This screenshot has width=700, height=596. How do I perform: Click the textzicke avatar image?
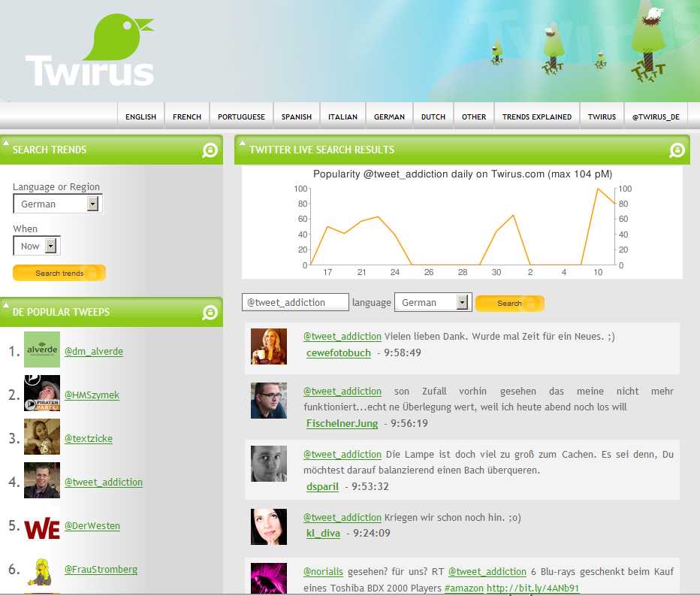tap(42, 437)
